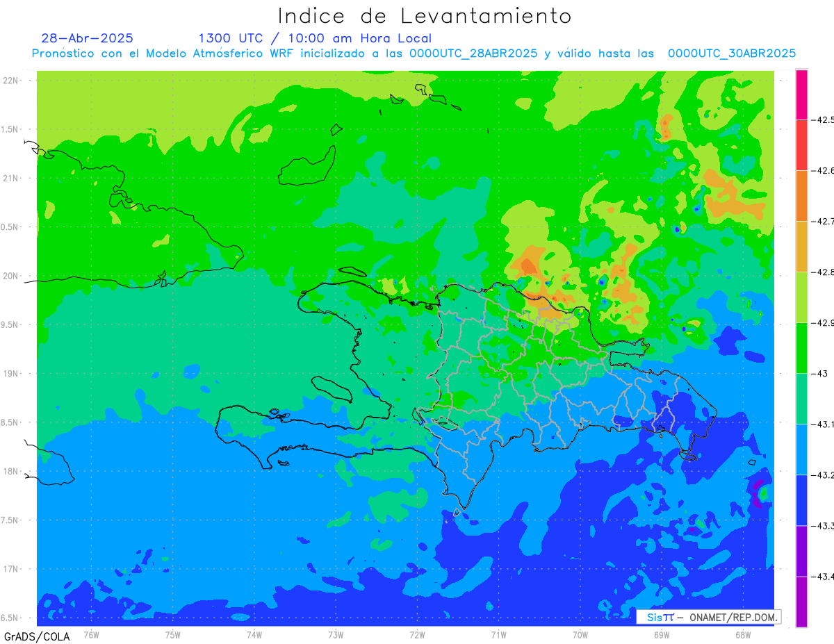The height and width of the screenshot is (644, 834).
Task: Click the title "Indice de Levantamiento"
Action: (425, 15)
